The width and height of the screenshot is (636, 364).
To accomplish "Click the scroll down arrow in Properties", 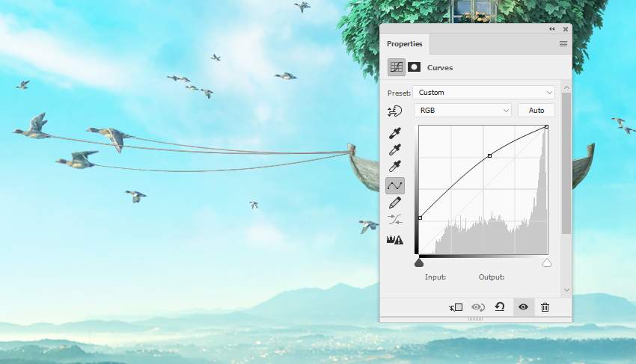I will [566, 290].
